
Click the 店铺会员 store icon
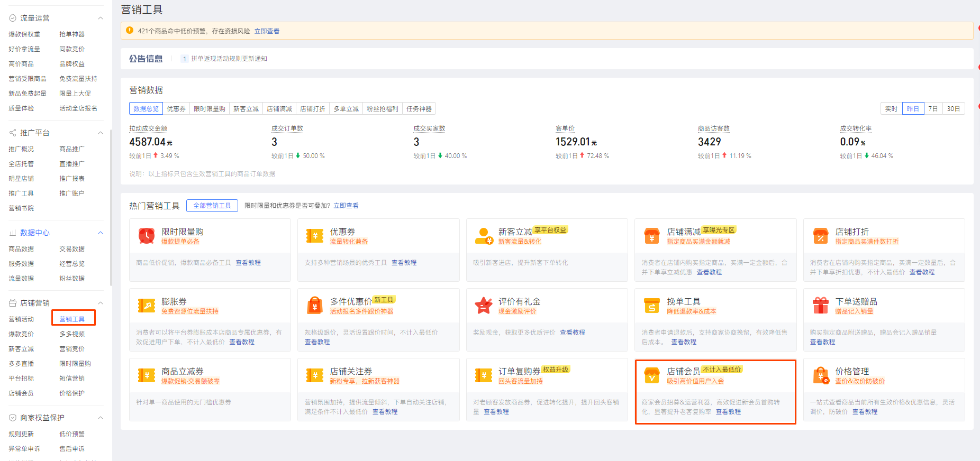(652, 375)
